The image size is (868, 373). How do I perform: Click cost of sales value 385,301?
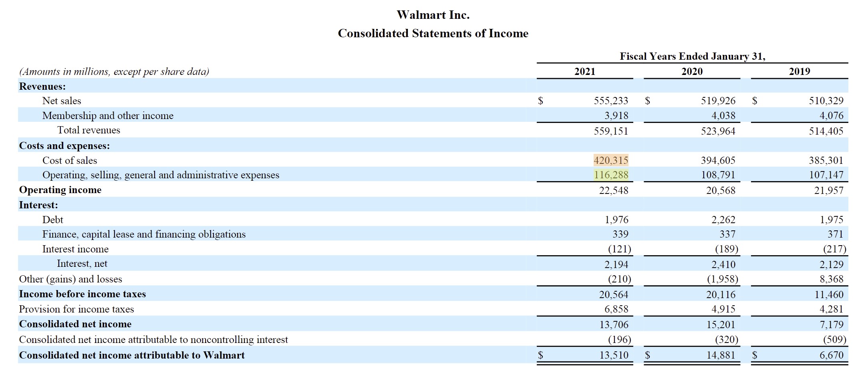click(826, 160)
